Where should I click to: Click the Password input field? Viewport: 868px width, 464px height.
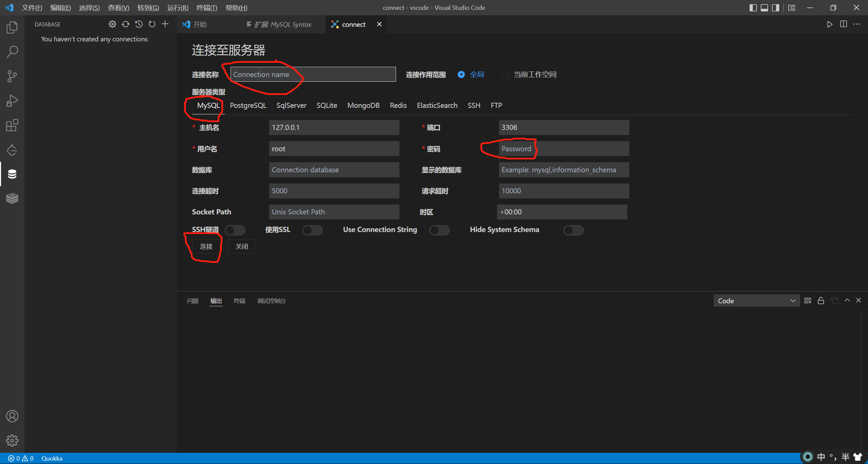tap(564, 149)
